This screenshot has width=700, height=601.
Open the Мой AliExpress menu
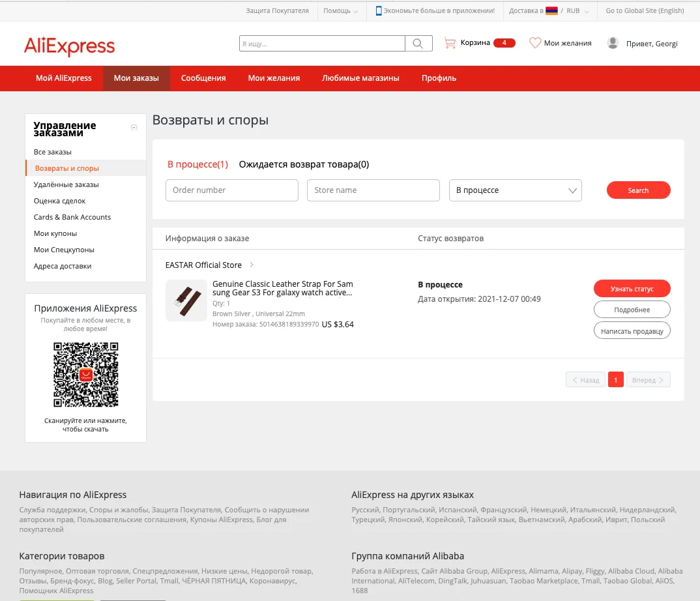64,78
